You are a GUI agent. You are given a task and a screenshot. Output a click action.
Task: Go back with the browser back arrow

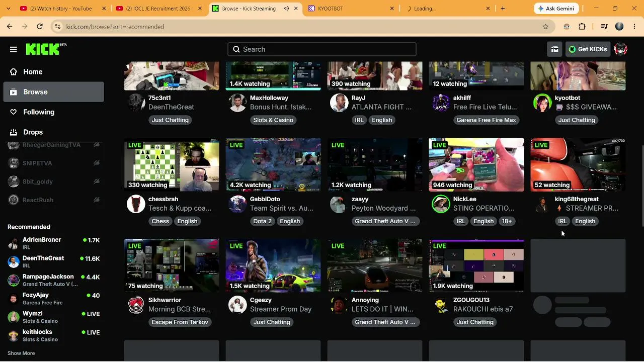[x=10, y=27]
